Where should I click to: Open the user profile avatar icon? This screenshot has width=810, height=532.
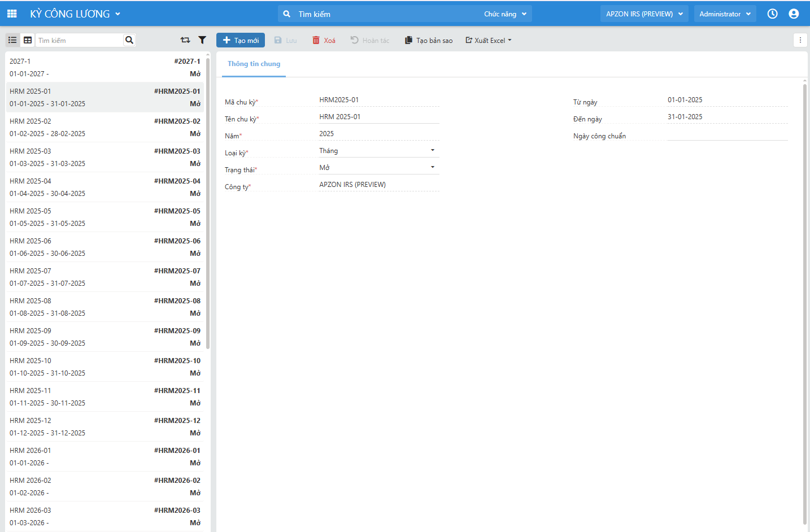[794, 14]
